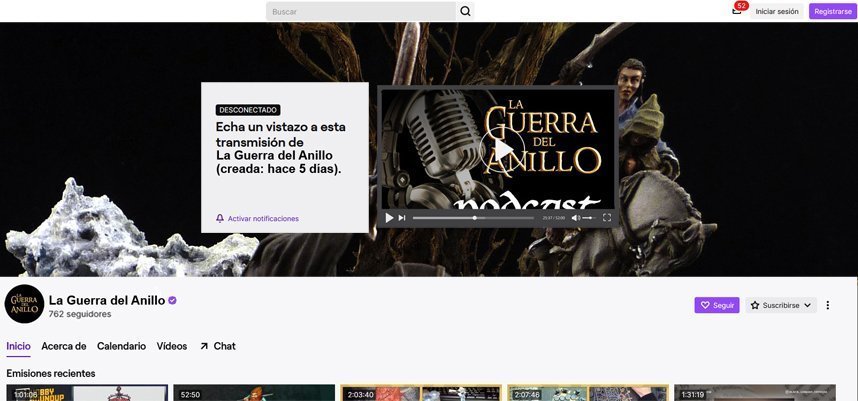Click the Seguir heart button

coord(717,305)
